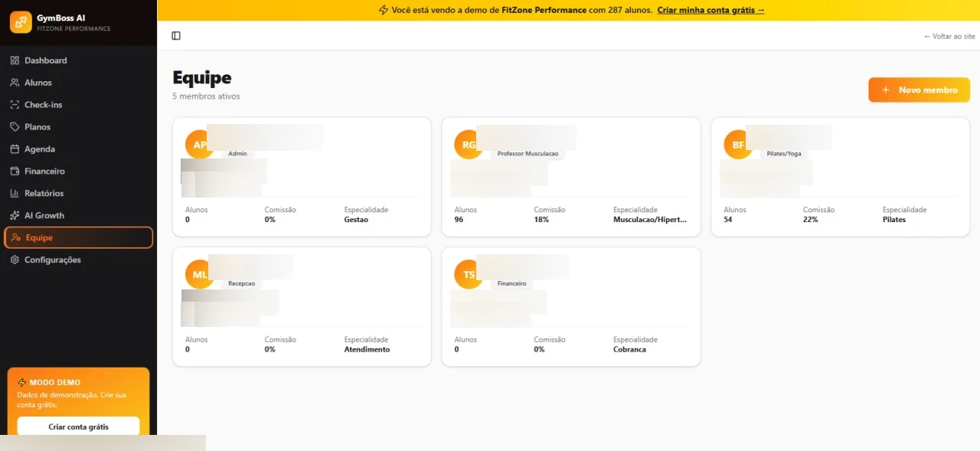The height and width of the screenshot is (451, 980).
Task: Select the Configurações menu item
Action: pyautogui.click(x=78, y=260)
